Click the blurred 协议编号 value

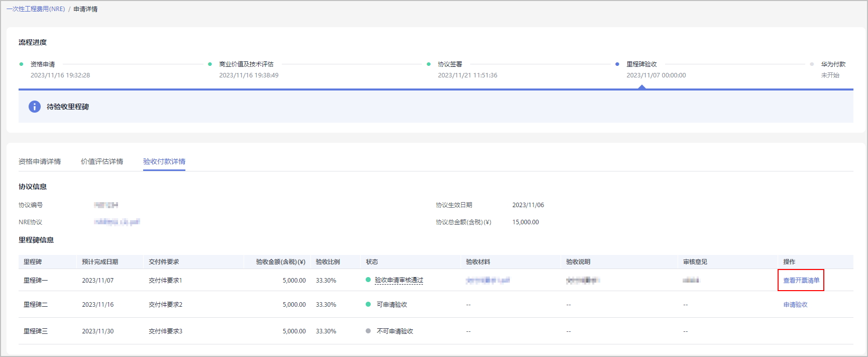click(106, 205)
